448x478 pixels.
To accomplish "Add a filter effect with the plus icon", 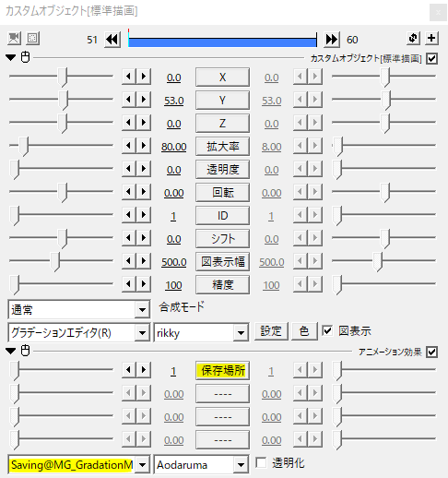I will tap(431, 39).
